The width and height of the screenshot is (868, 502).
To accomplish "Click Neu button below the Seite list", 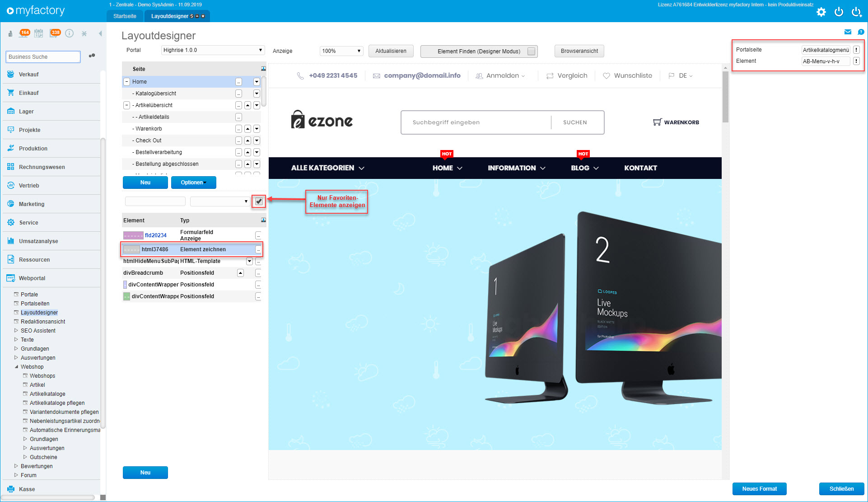I will coord(145,183).
